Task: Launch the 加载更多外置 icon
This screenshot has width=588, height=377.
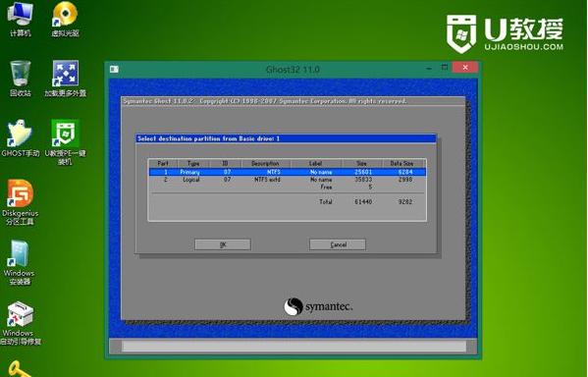Action: pyautogui.click(x=65, y=78)
